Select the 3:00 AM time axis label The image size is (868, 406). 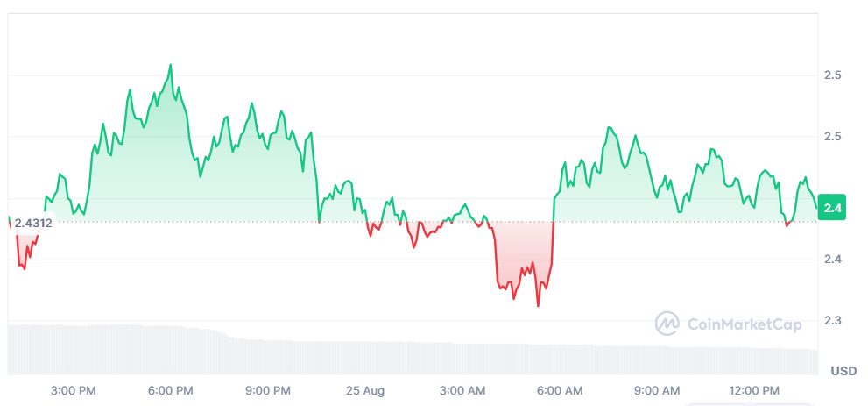click(x=464, y=391)
